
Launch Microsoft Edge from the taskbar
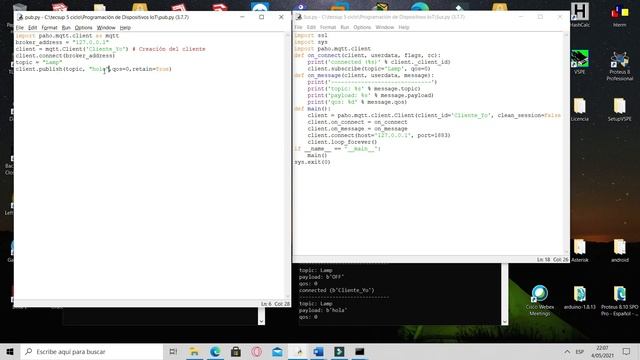(x=215, y=351)
